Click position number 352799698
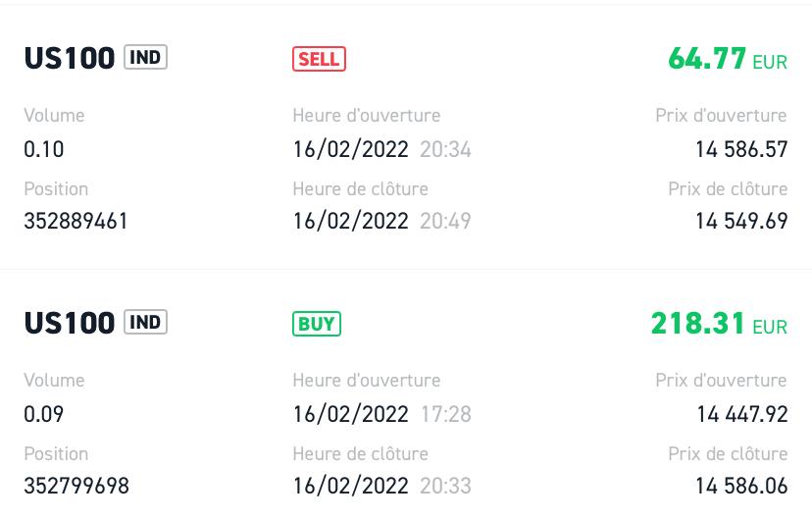This screenshot has height=519, width=812. point(76,486)
